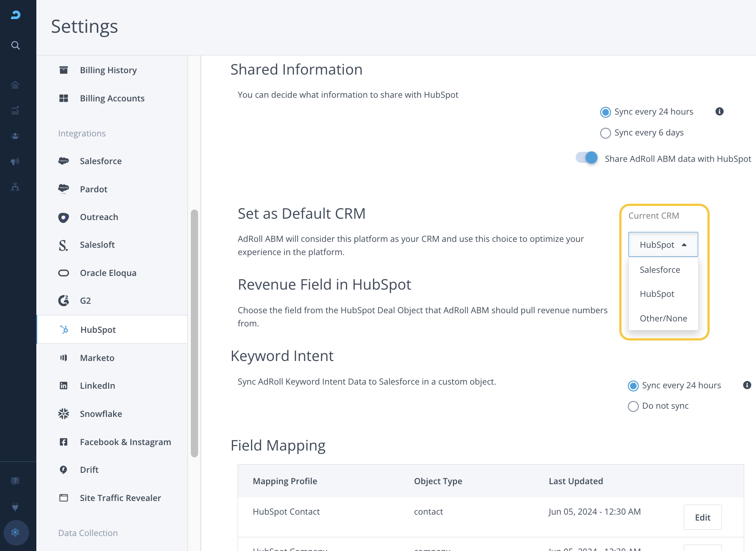The image size is (756, 551).
Task: Toggle Share AdRoll ABM data with HubSpot
Action: tap(587, 158)
